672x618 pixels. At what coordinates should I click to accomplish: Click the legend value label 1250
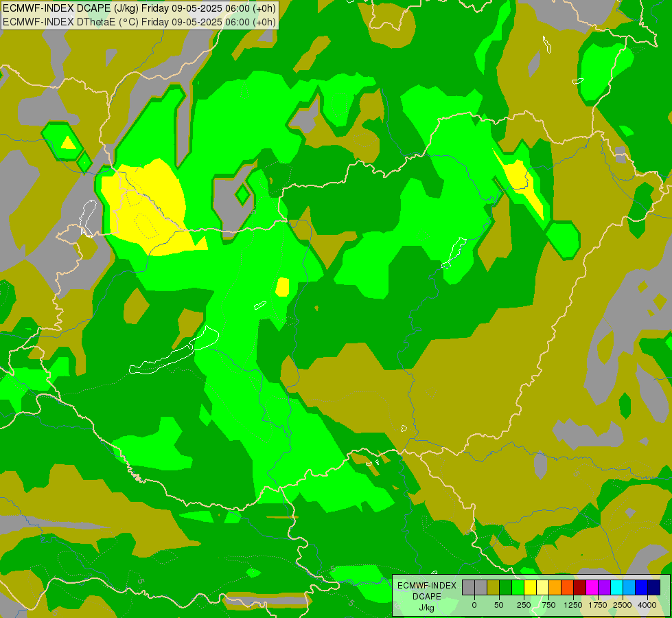point(573,605)
